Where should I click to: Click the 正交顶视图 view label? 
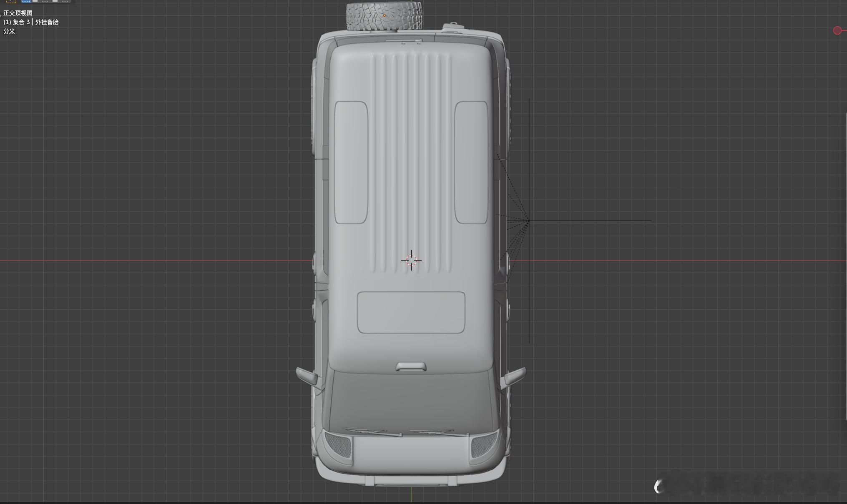18,13
